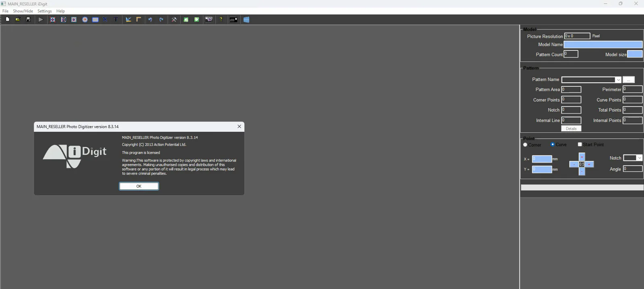
Task: Open the hammer and wrench tools icon
Action: tap(174, 19)
